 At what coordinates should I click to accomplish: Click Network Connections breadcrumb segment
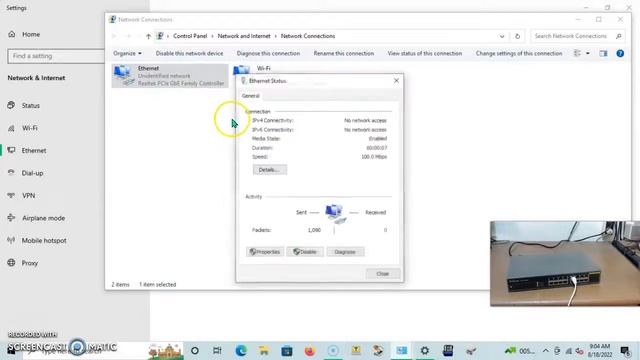pos(308,36)
